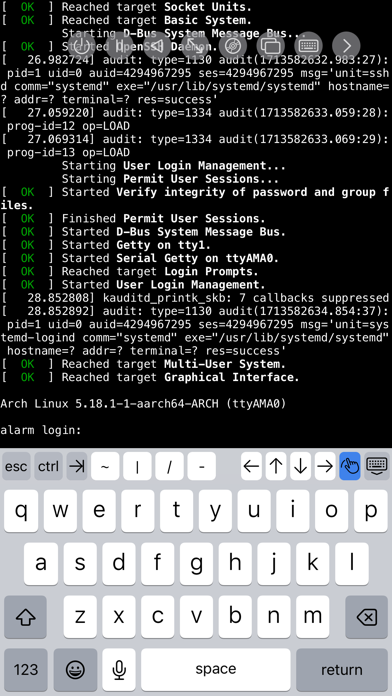Viewport: 392px width, 696px height.
Task: Tap the power button in the VM toolbar
Action: pyautogui.click(x=83, y=45)
